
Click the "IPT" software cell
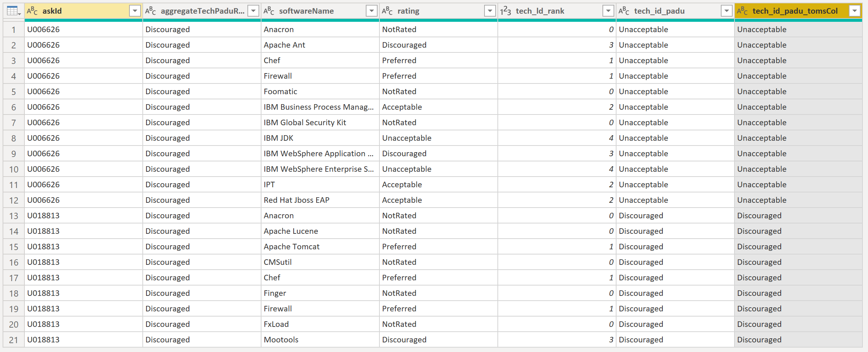320,185
